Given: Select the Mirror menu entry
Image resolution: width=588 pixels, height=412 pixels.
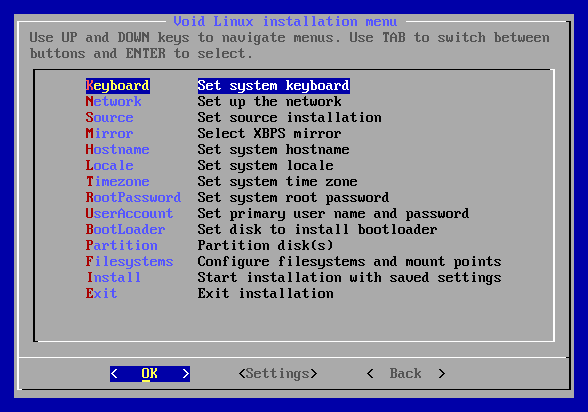Looking at the screenshot, I should click(x=110, y=133).
